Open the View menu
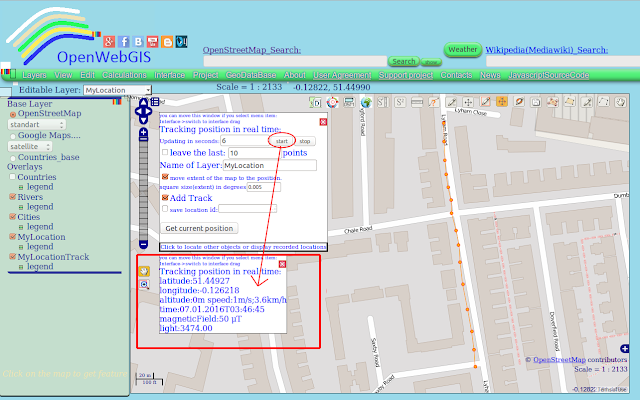Image resolution: width=640 pixels, height=400 pixels. click(x=63, y=75)
